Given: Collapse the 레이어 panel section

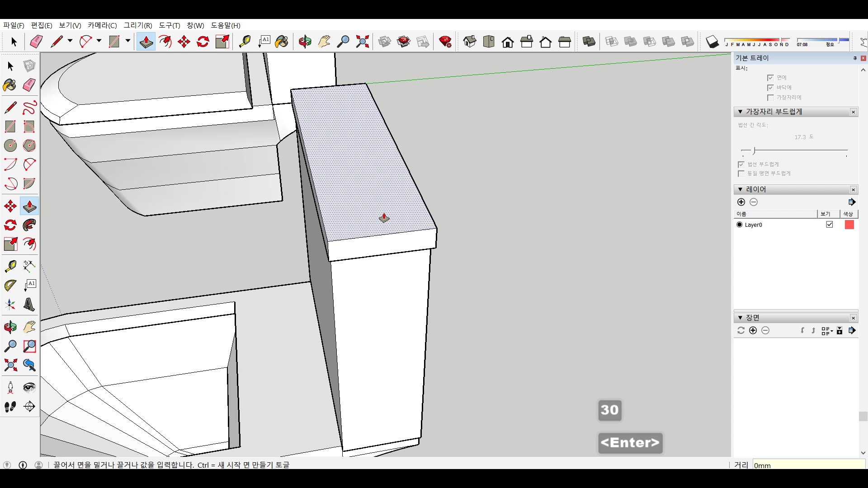Looking at the screenshot, I should coord(740,189).
